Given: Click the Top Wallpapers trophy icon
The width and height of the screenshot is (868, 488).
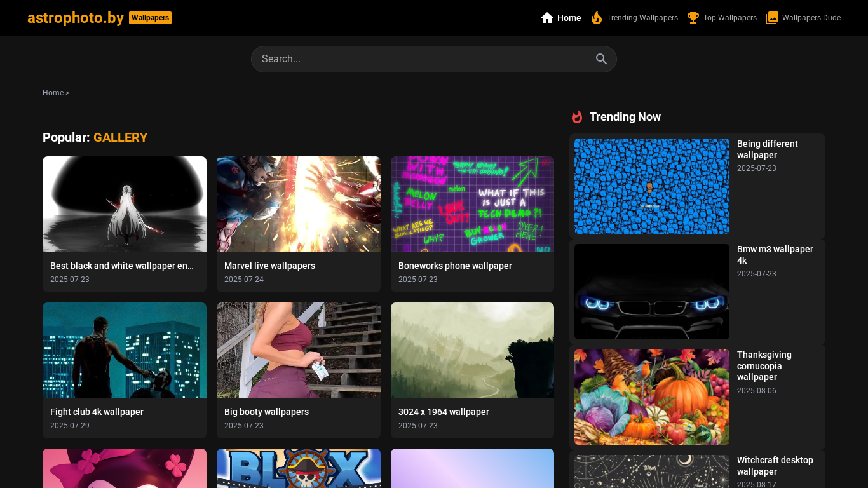Looking at the screenshot, I should click(693, 18).
